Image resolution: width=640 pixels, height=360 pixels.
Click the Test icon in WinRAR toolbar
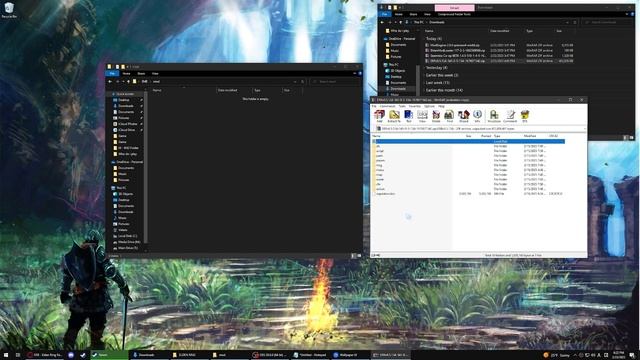[409, 116]
